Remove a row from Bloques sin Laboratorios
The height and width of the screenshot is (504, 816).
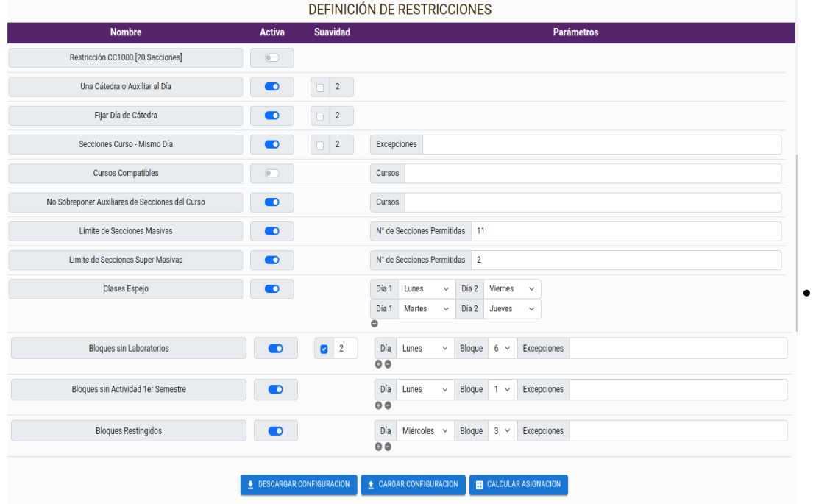388,363
